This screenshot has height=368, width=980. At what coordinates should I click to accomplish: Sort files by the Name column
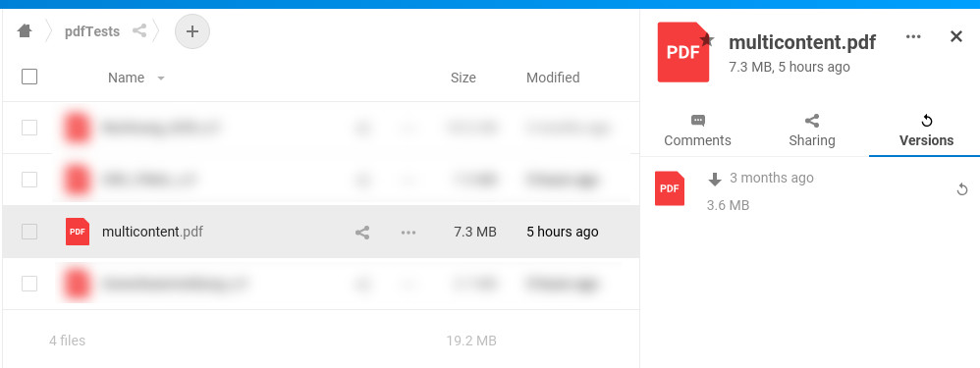click(x=127, y=78)
